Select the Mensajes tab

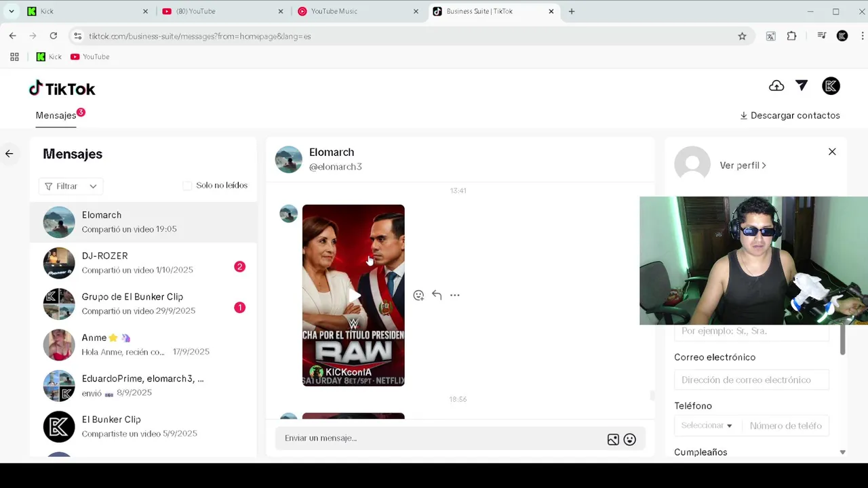56,115
